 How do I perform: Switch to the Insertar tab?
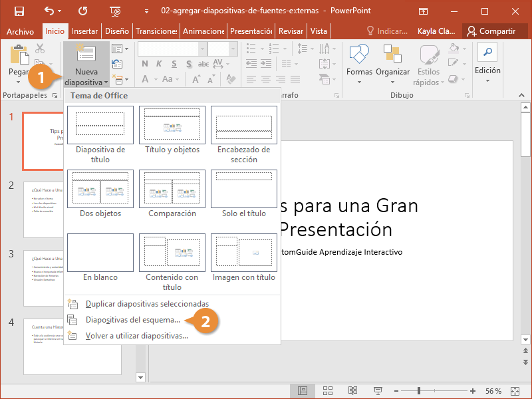coord(84,31)
